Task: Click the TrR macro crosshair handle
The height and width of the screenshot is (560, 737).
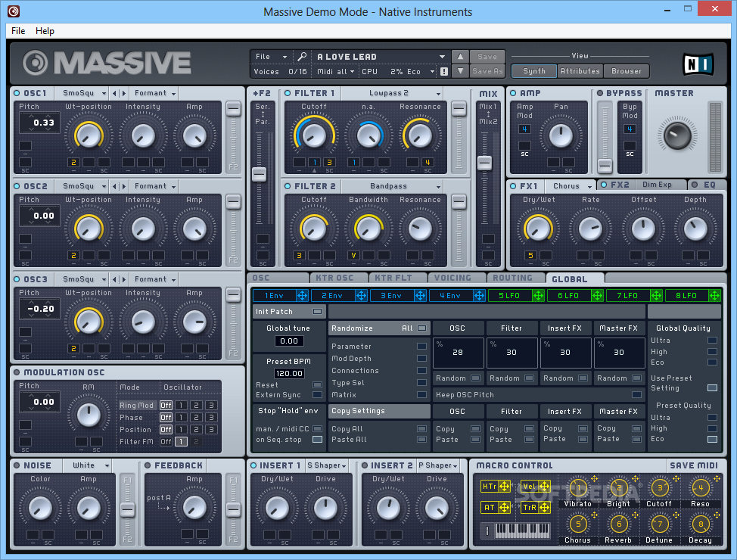Action: pyautogui.click(x=545, y=507)
